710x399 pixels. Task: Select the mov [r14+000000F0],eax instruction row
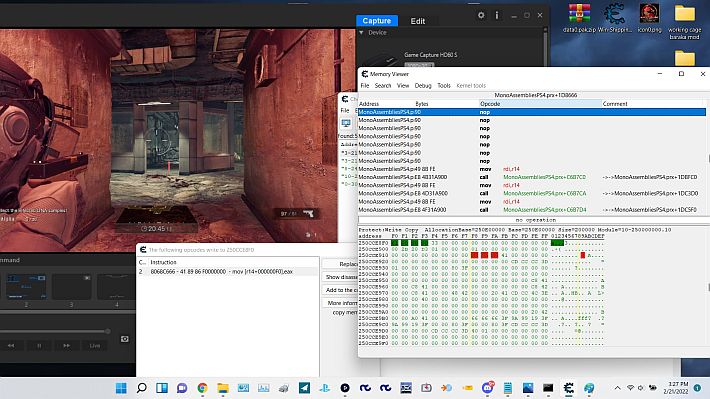[228, 271]
